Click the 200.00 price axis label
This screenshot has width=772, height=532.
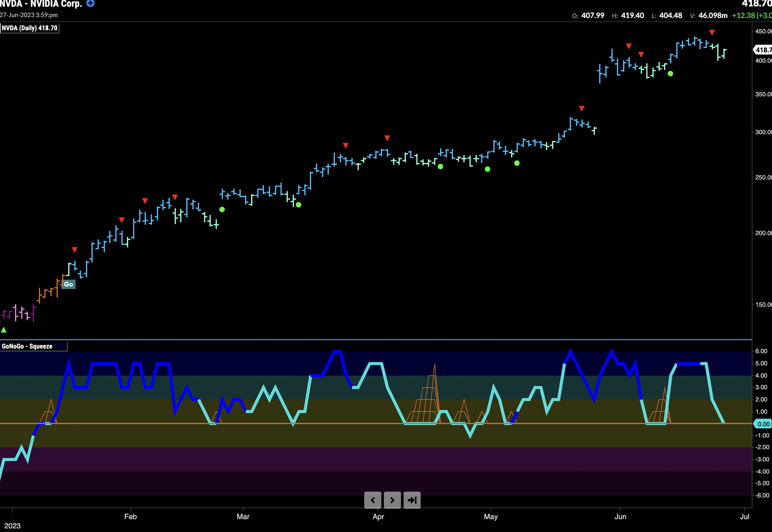click(x=763, y=233)
